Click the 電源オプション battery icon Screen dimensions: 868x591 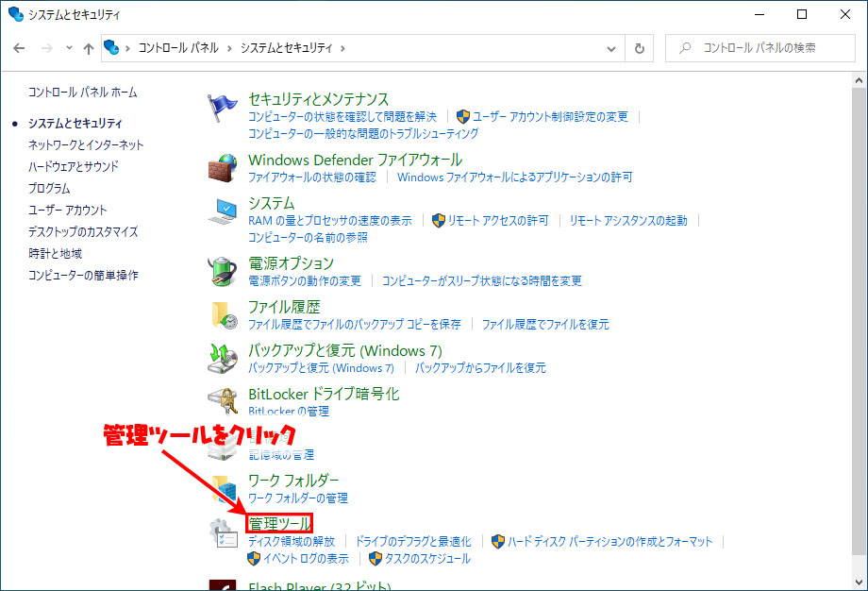click(x=222, y=271)
